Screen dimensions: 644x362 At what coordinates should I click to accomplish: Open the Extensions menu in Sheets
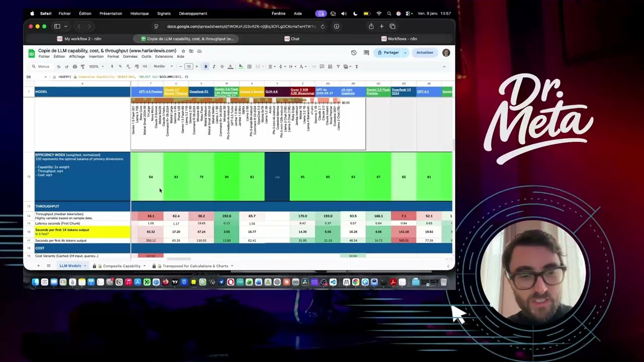coord(164,56)
